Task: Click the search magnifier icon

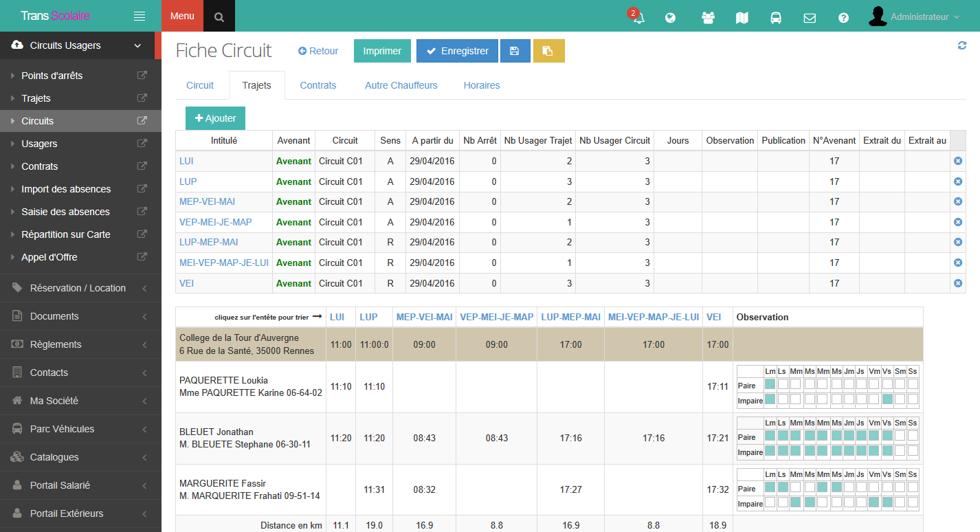Action: (219, 16)
